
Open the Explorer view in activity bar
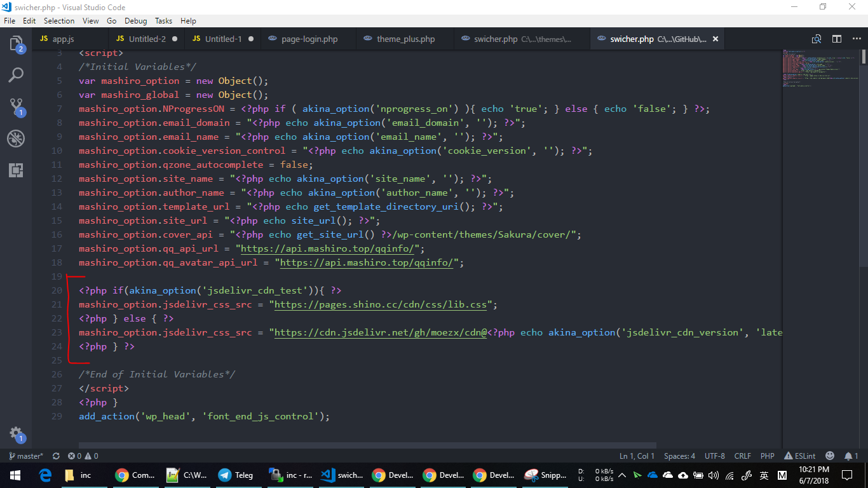pos(16,44)
